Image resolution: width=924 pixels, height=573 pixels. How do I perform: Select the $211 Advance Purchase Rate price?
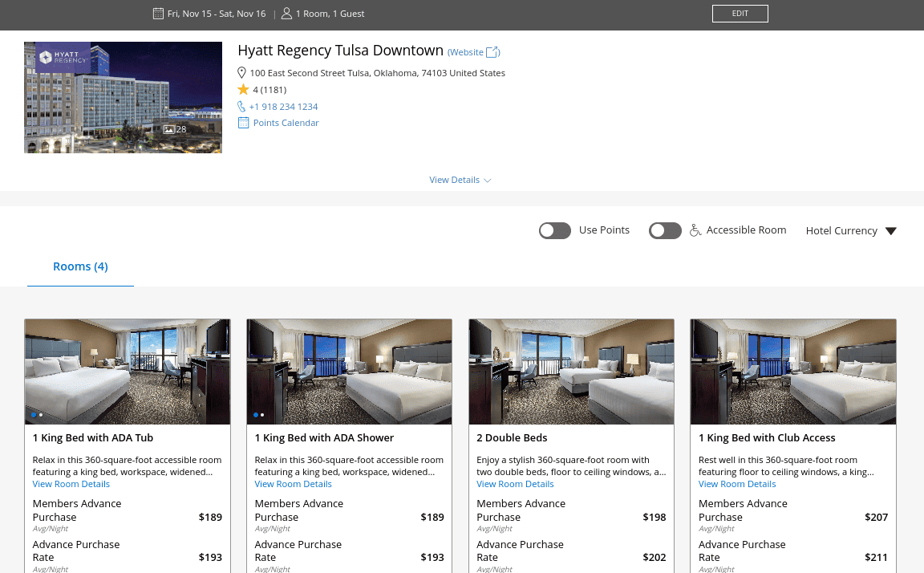(x=876, y=557)
